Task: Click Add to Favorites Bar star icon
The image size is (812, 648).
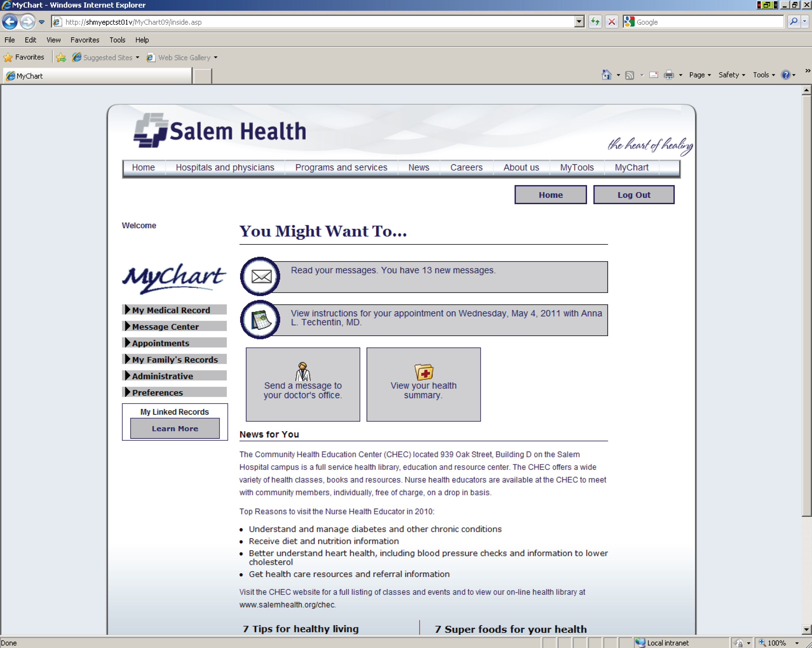Action: pos(61,57)
